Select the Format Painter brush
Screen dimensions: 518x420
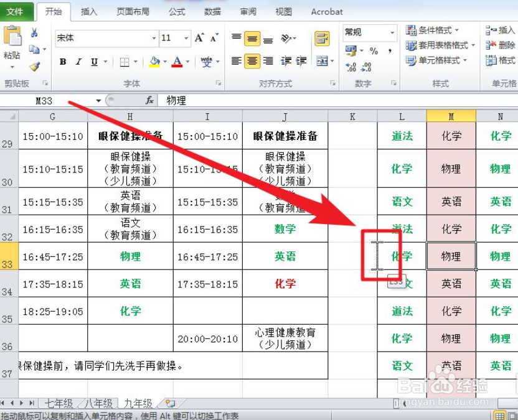coord(35,67)
